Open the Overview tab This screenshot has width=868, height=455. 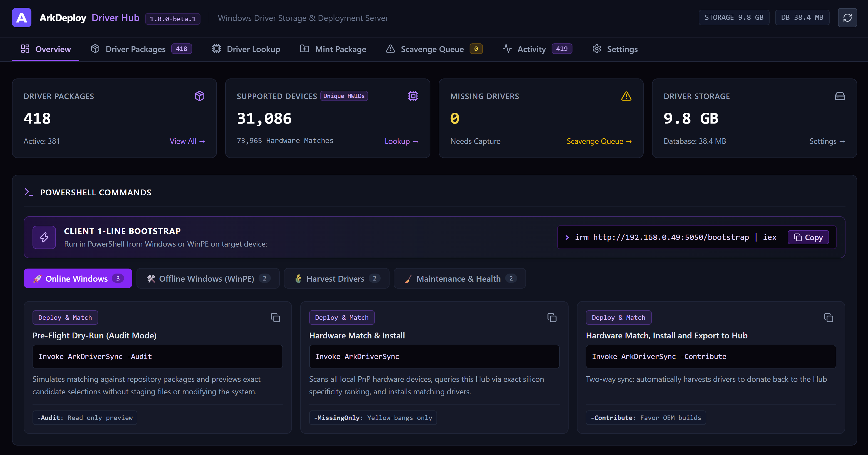46,49
